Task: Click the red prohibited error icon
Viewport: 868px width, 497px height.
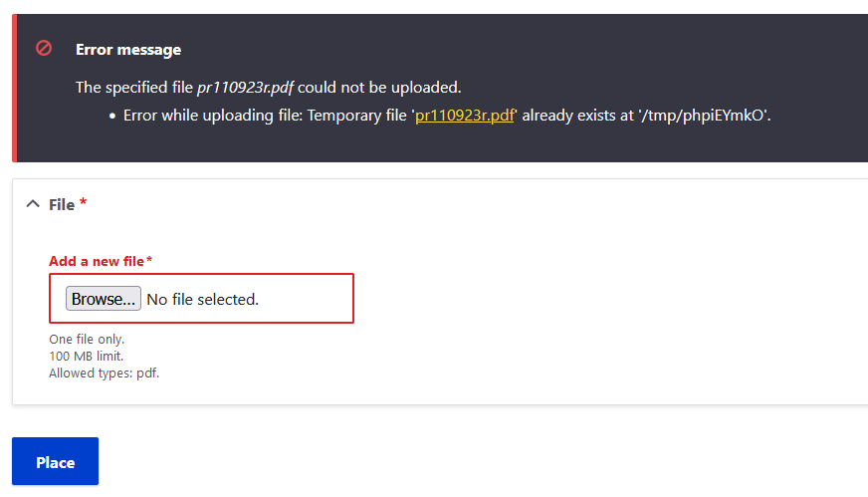Action: [x=44, y=48]
